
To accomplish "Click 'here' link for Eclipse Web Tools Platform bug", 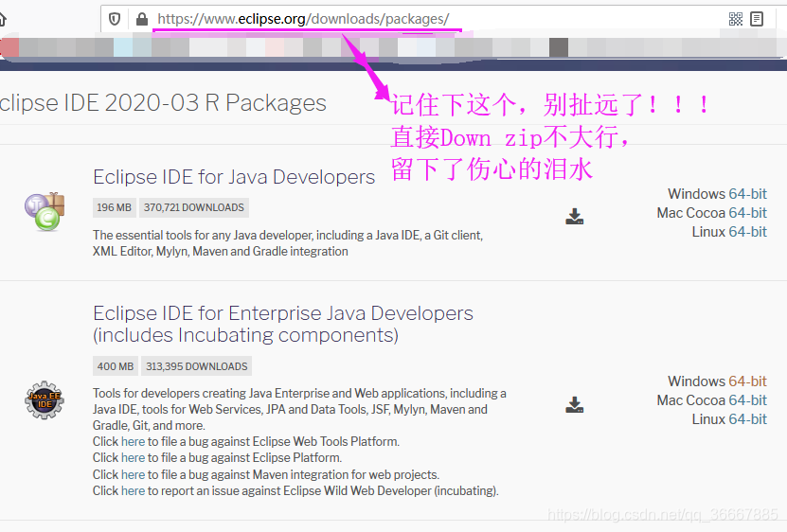I will click(133, 442).
